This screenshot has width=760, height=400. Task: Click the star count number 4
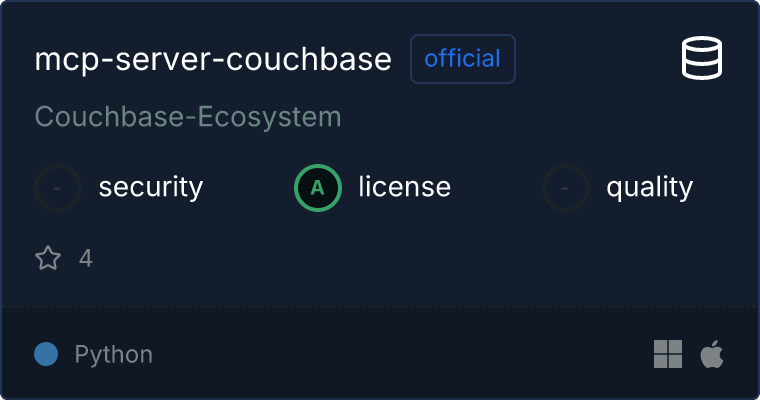86,259
